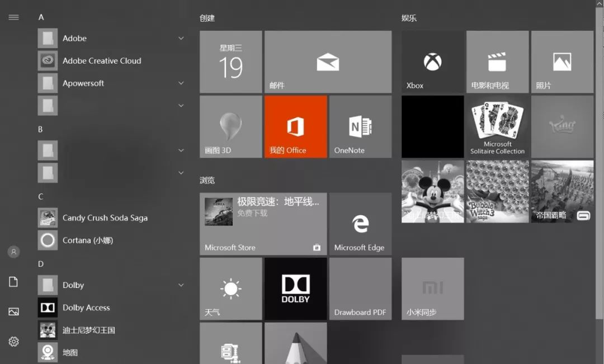Viewport: 604px width, 364px height.
Task: Expand the Adobe folder chevron
Action: click(x=181, y=39)
